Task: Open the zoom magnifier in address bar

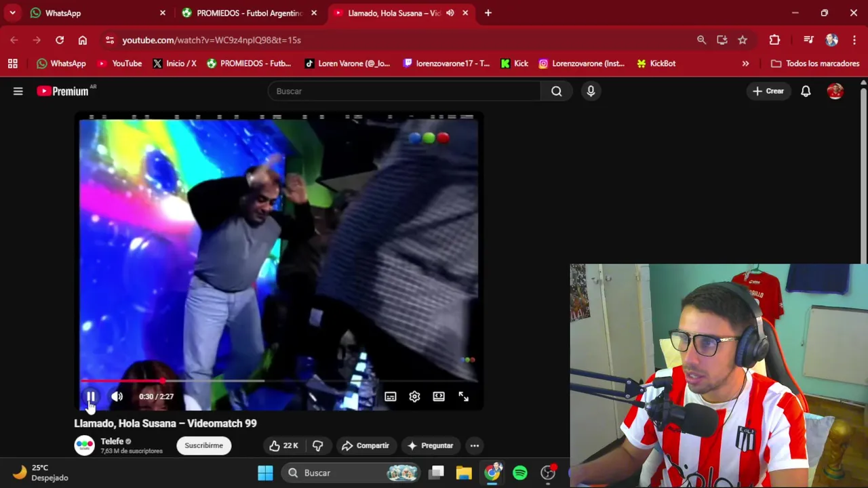Action: 701,40
